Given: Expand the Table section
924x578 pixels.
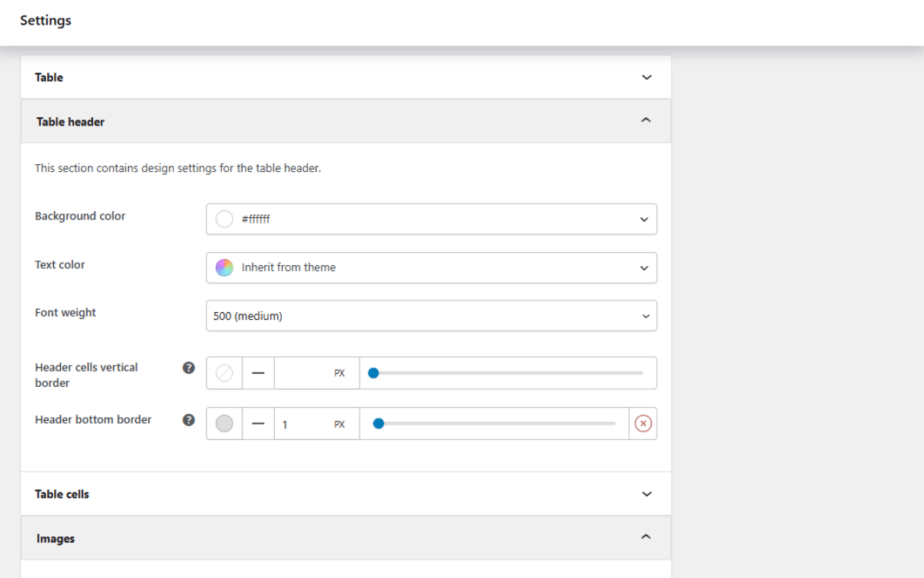Looking at the screenshot, I should click(x=346, y=77).
